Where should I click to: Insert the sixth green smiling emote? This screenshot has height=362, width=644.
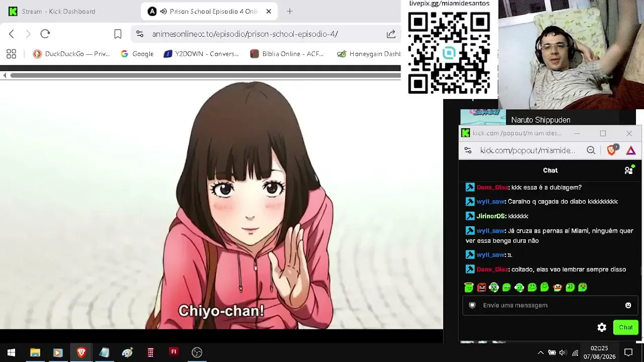[532, 288]
